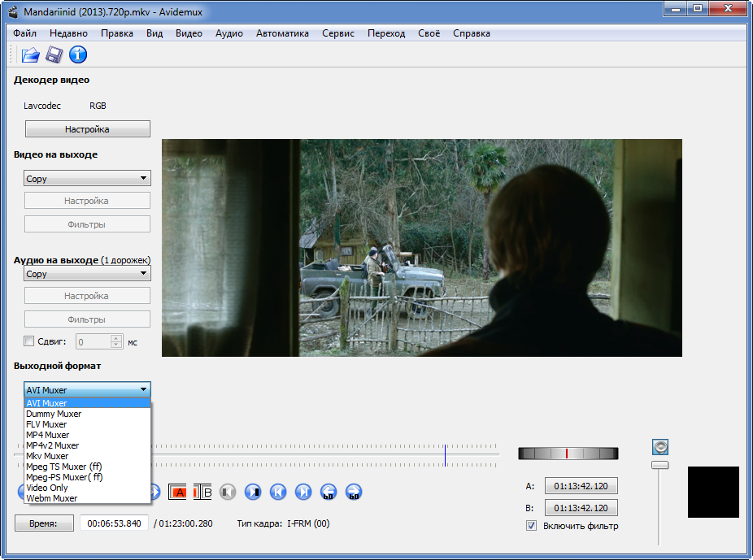Open the audio output Copy dropdown
Screen dimensions: 753x560
(x=87, y=275)
